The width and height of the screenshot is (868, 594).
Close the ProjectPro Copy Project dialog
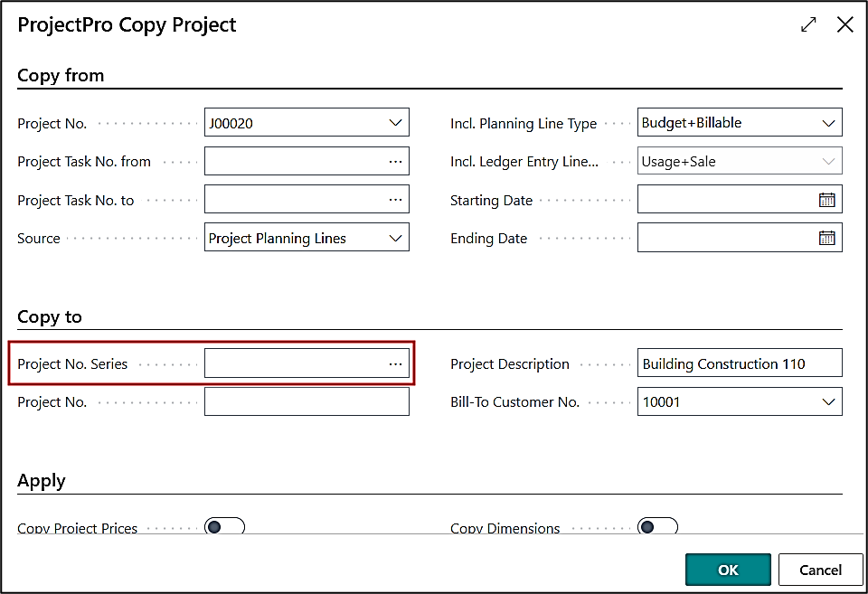[844, 25]
